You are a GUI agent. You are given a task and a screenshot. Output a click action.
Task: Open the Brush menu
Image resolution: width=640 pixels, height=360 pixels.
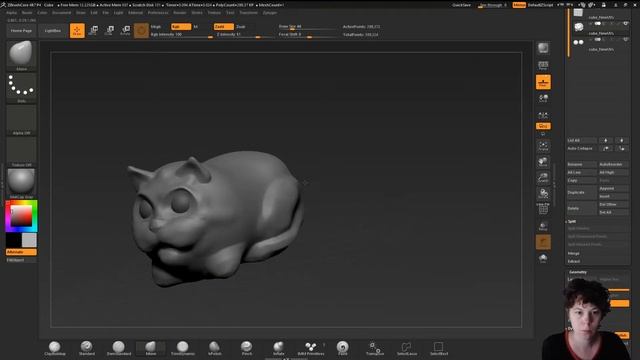click(27, 13)
